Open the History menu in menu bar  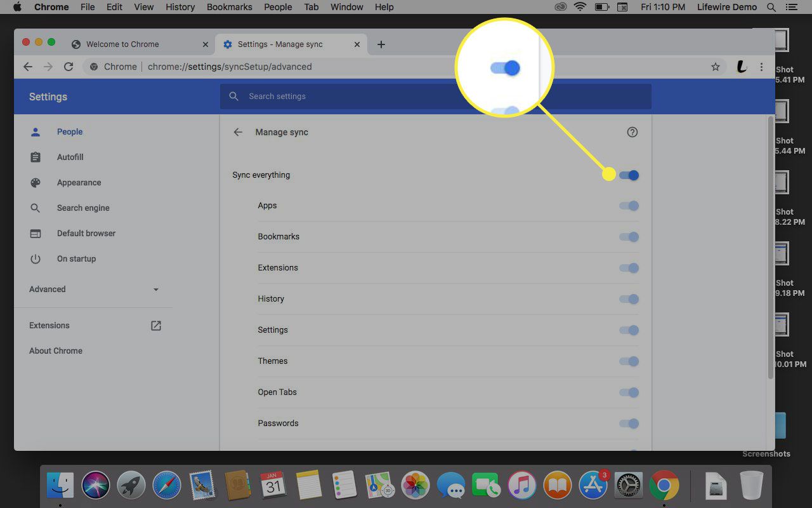(x=180, y=7)
